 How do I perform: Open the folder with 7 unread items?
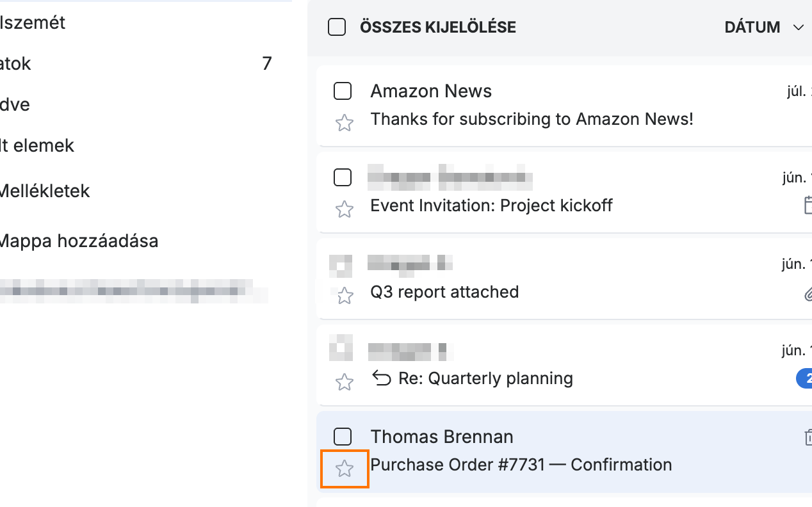click(x=136, y=63)
